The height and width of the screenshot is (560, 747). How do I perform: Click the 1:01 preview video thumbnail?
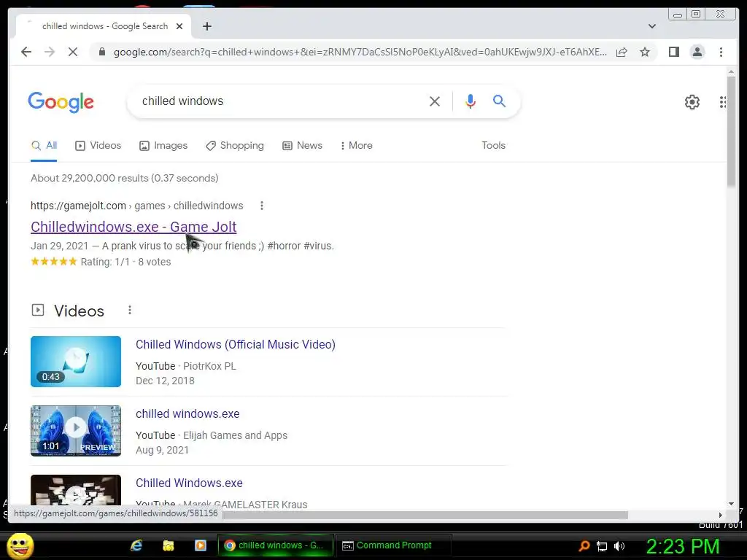(76, 431)
